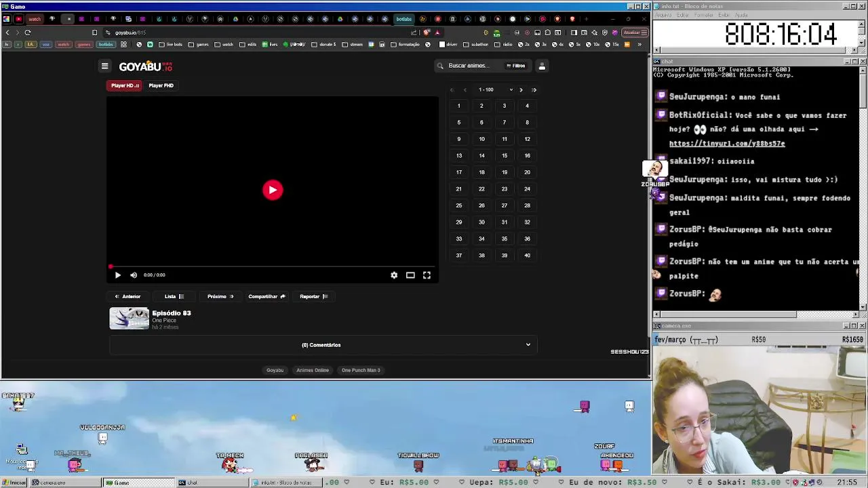Viewport: 868px width, 488px height.
Task: Go to first episode range page
Action: coord(452,89)
